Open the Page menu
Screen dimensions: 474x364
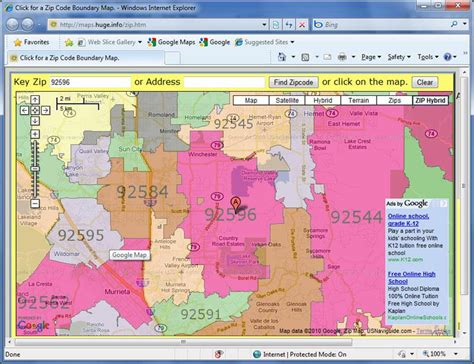371,57
